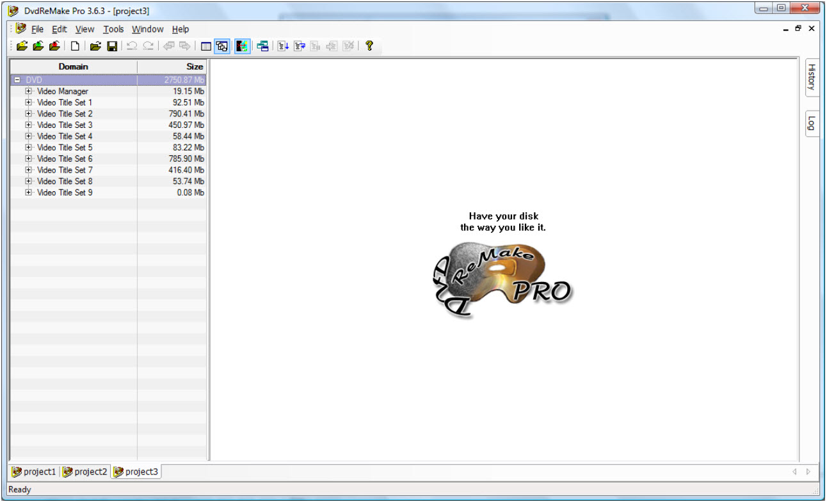The height and width of the screenshot is (504, 827).
Task: Select Video Title Set 6 label
Action: pyautogui.click(x=65, y=159)
